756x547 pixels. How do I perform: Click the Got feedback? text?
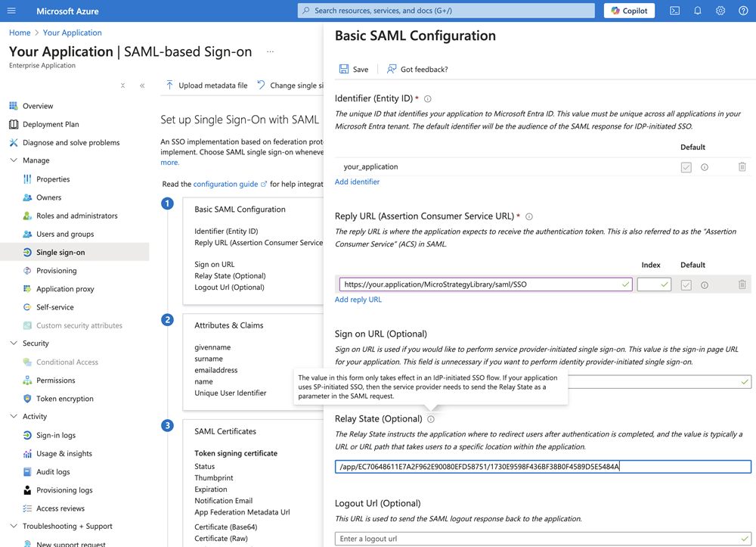(x=424, y=70)
